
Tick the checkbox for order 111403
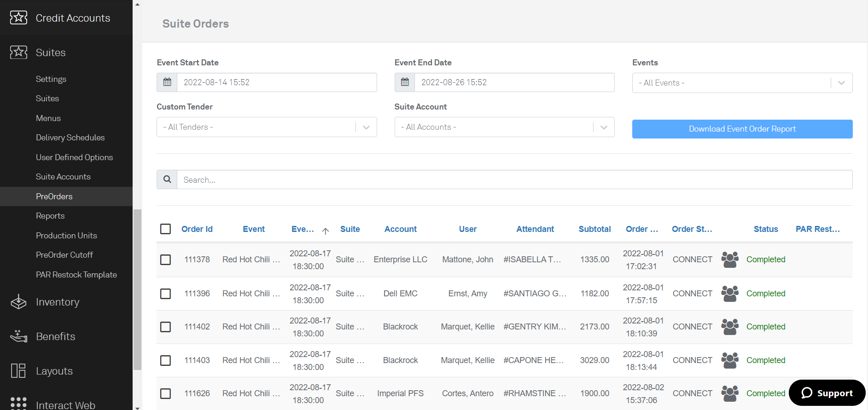165,360
